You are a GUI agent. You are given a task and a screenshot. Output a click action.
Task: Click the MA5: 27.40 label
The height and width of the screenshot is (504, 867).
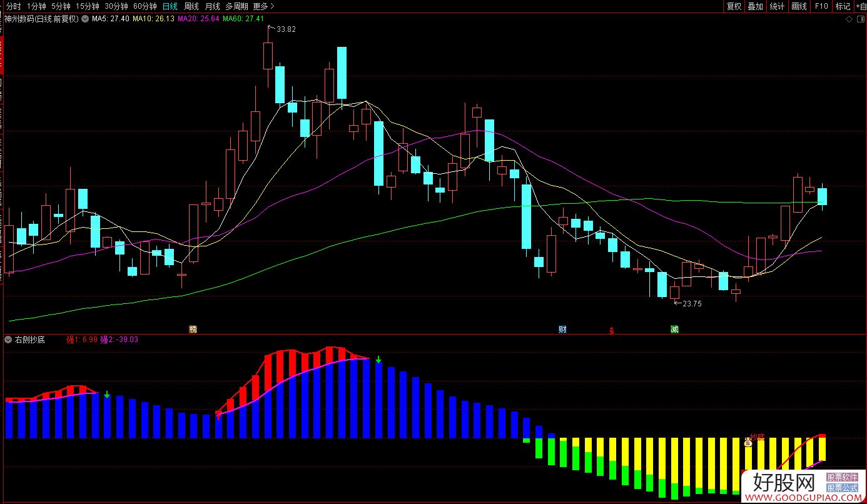click(x=111, y=19)
